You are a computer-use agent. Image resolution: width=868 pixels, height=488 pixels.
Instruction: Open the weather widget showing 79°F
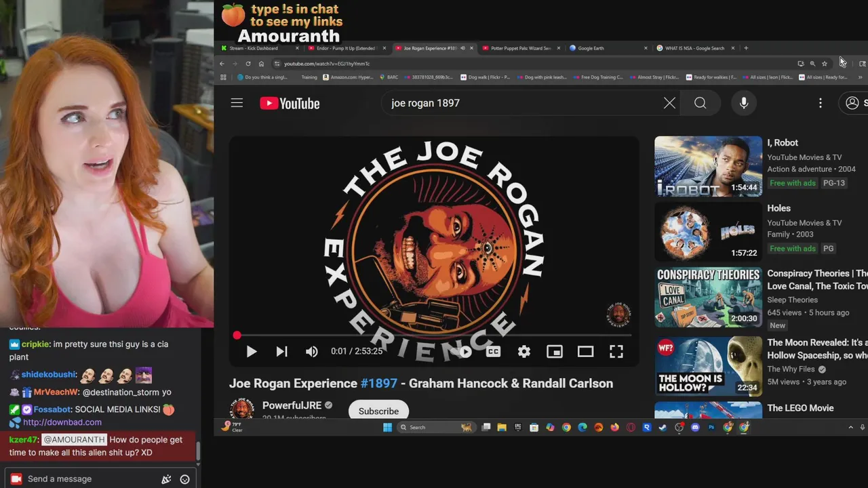pos(231,427)
